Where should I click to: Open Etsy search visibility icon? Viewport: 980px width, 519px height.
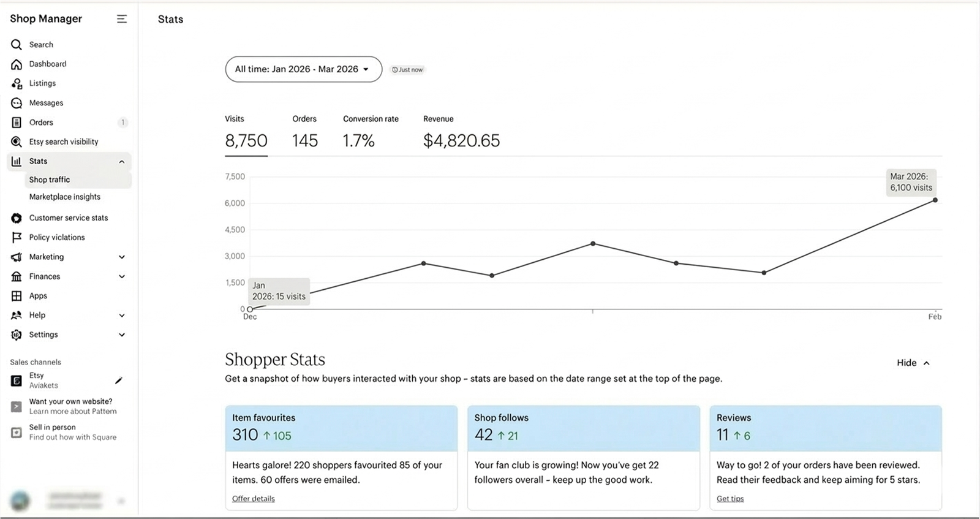17,142
